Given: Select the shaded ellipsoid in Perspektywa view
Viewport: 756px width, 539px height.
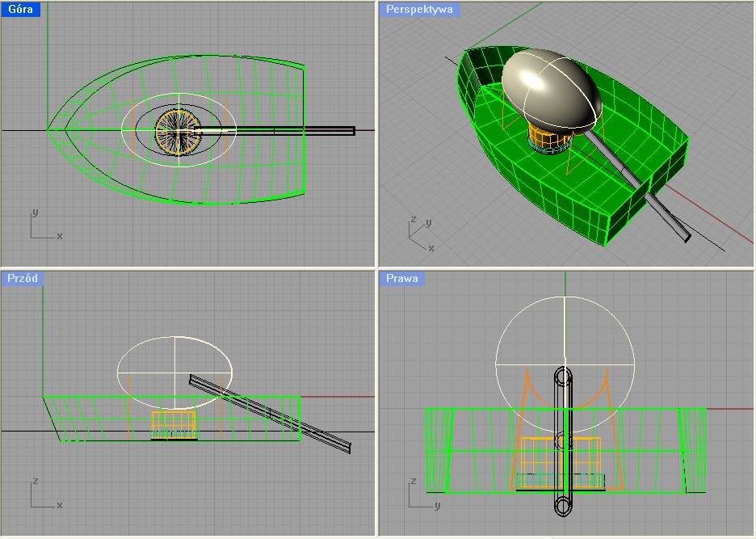Looking at the screenshot, I should tap(552, 91).
